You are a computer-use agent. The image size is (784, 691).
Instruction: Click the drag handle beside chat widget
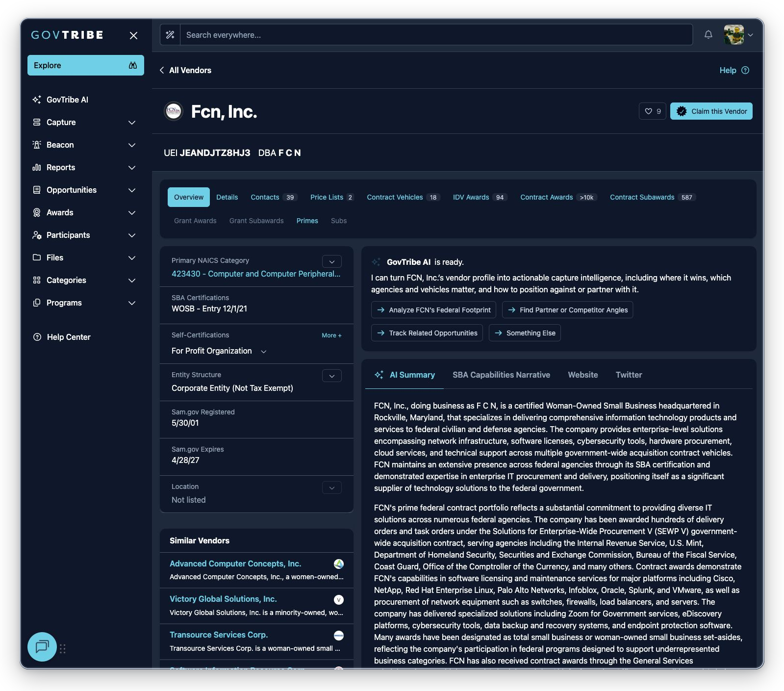pos(63,649)
